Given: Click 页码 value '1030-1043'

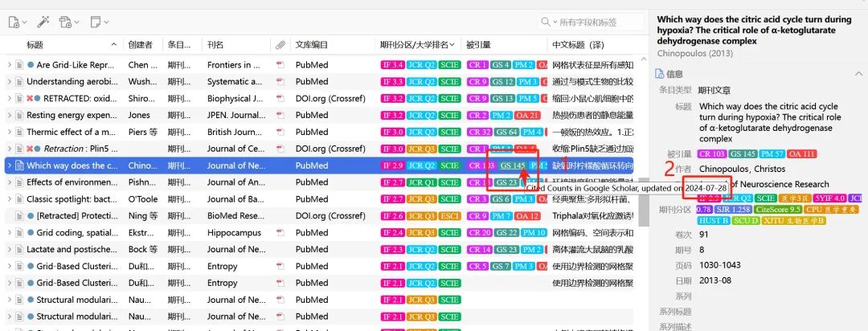Looking at the screenshot, I should pos(719,265).
